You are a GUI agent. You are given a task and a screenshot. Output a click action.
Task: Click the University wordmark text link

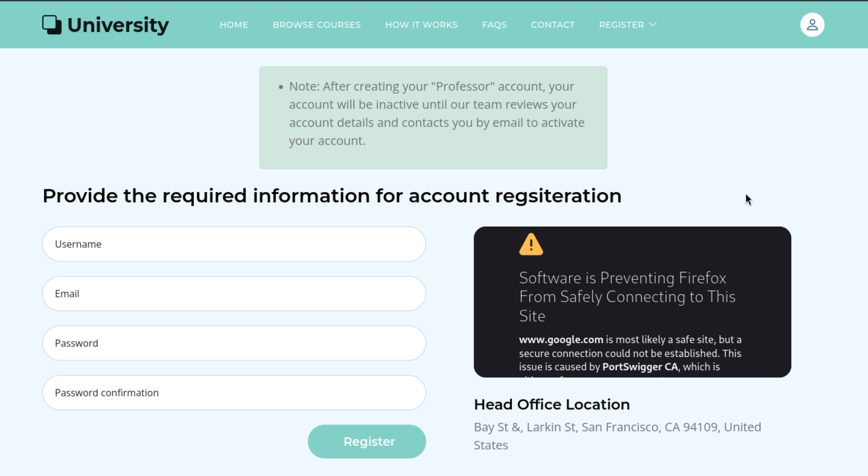(x=118, y=25)
